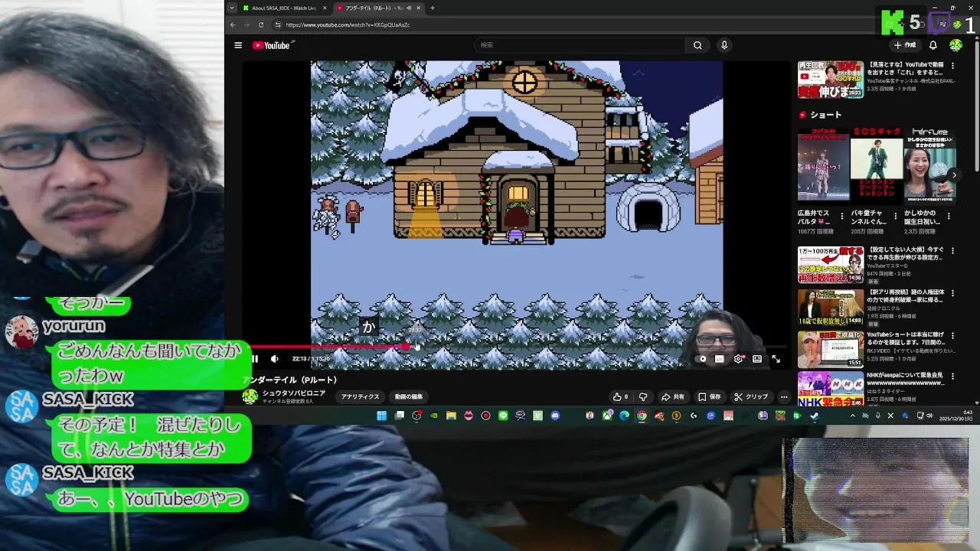Mute the video with the speaker icon
The image size is (980, 551).
point(275,358)
